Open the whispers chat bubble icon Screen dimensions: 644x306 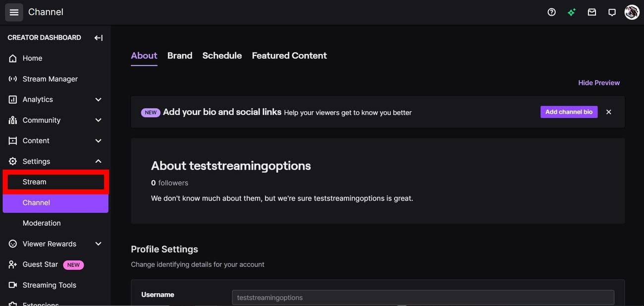tap(612, 12)
